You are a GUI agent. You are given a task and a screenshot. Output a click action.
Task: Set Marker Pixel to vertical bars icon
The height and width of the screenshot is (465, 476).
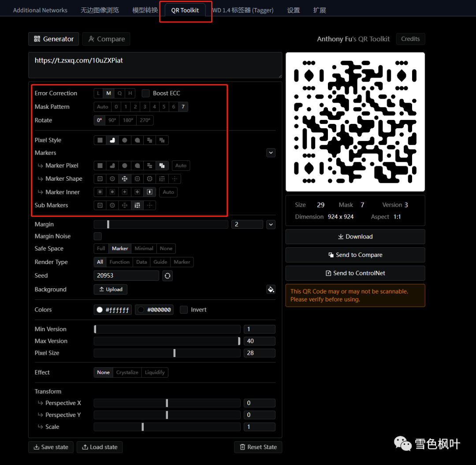point(162,165)
